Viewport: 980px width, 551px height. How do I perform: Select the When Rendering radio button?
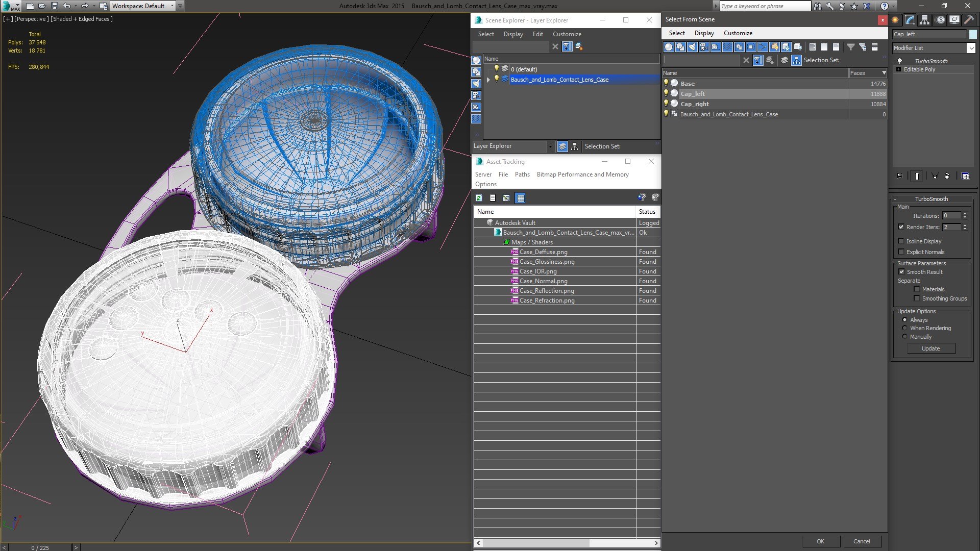(904, 328)
